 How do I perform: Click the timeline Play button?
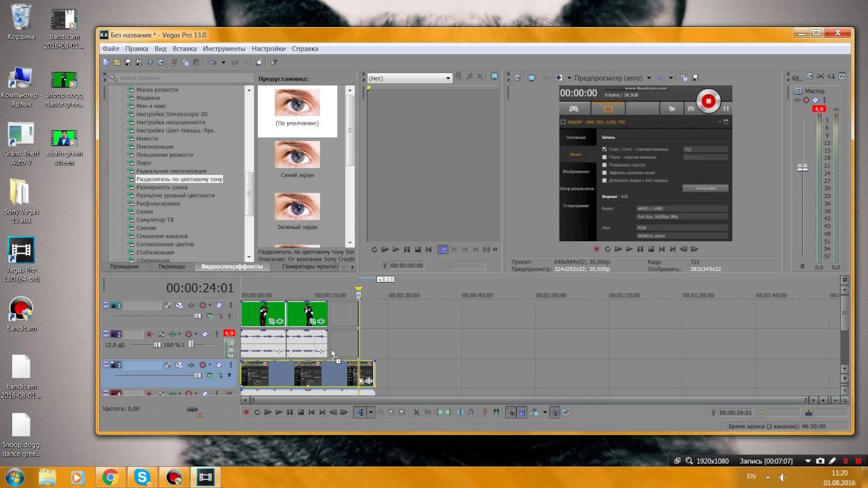tap(279, 412)
